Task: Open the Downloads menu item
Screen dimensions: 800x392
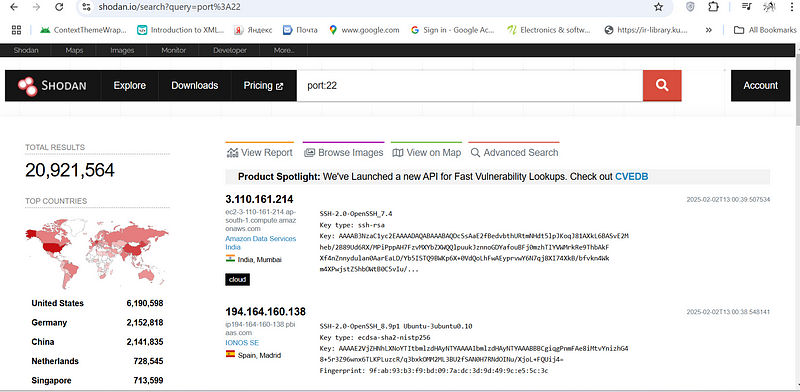Action: pyautogui.click(x=194, y=85)
